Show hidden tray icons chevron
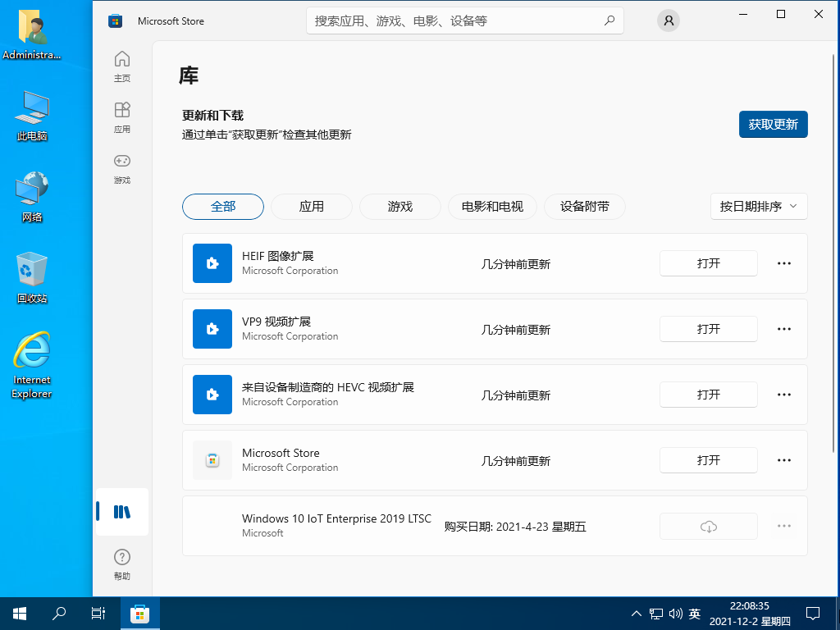The height and width of the screenshot is (630, 840). click(637, 614)
